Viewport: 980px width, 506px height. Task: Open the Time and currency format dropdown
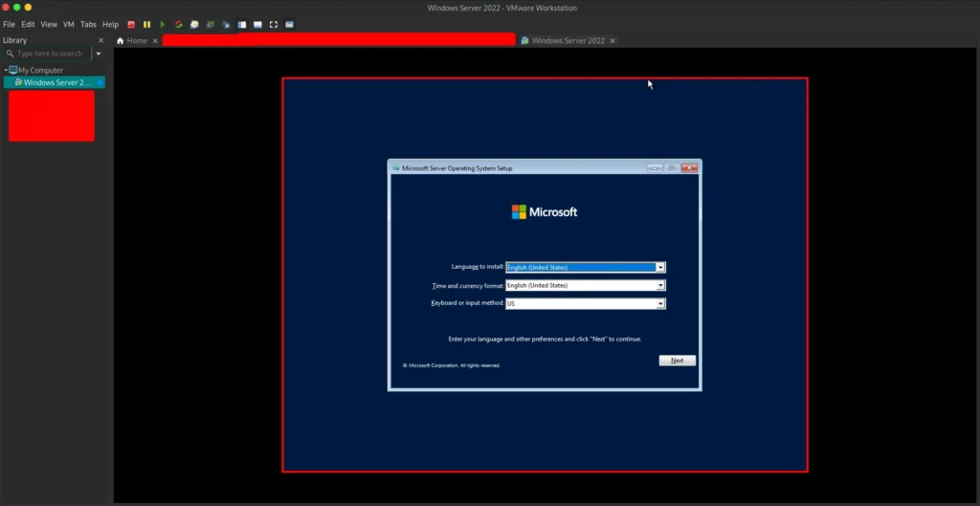(660, 285)
